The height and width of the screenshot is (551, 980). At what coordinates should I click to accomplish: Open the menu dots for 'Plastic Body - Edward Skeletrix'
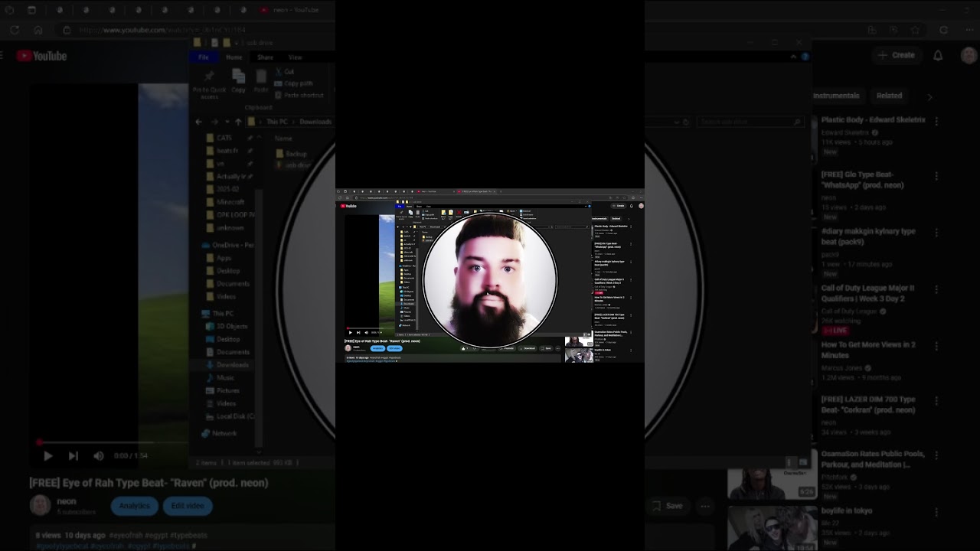(936, 121)
